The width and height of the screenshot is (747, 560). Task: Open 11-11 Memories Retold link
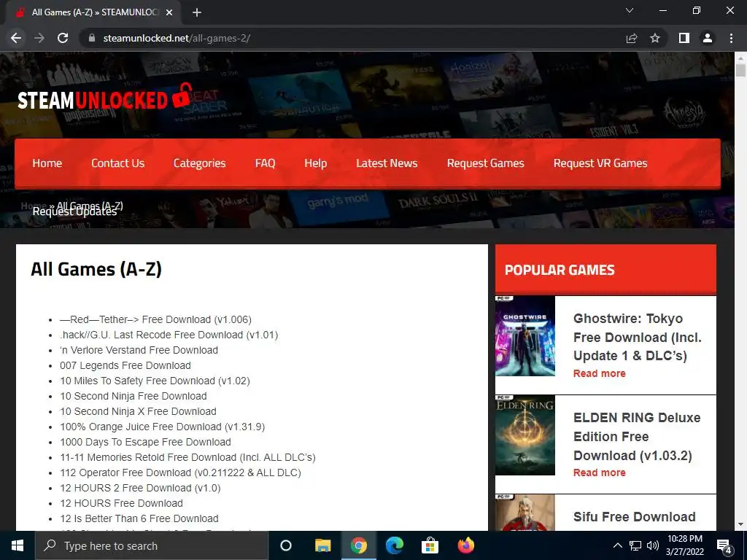point(187,457)
